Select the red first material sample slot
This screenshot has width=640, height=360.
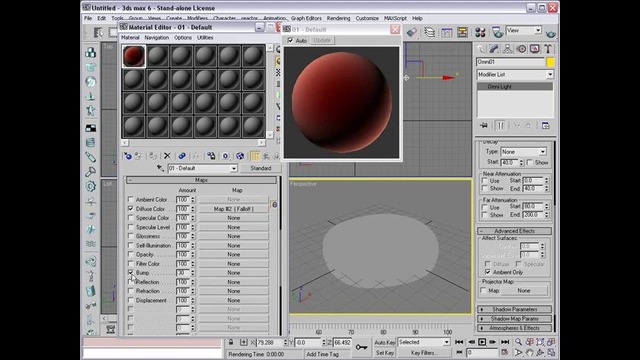(134, 56)
